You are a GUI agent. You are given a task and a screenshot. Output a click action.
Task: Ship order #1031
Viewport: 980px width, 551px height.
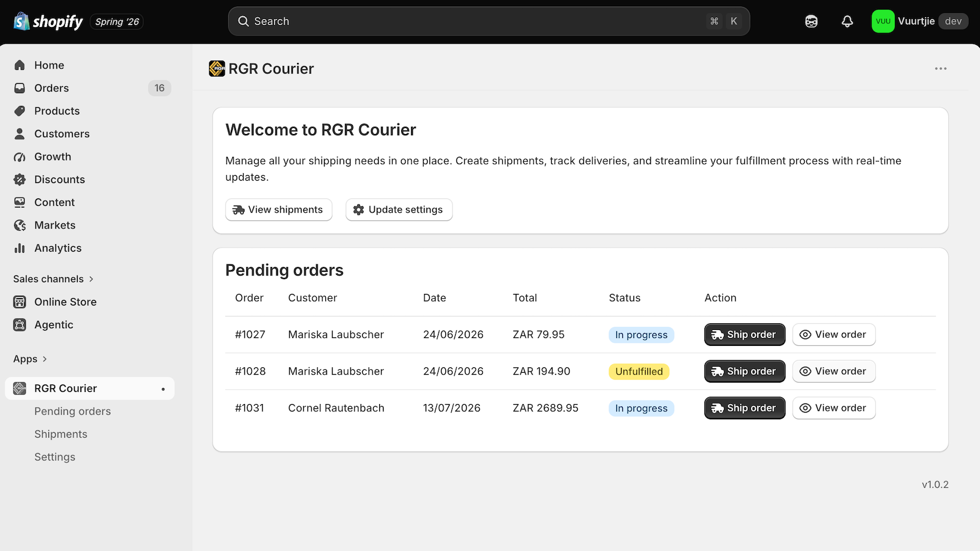pyautogui.click(x=745, y=408)
